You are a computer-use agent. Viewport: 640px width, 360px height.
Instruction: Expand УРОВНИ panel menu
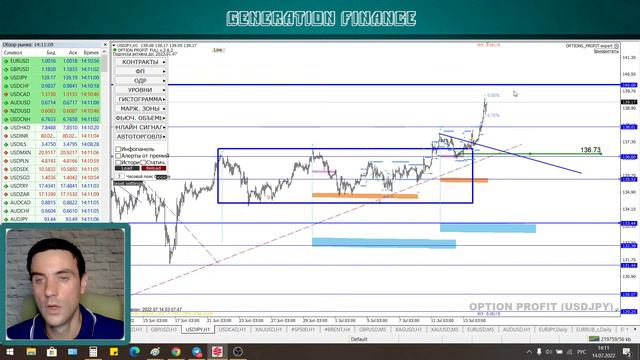pyautogui.click(x=141, y=90)
